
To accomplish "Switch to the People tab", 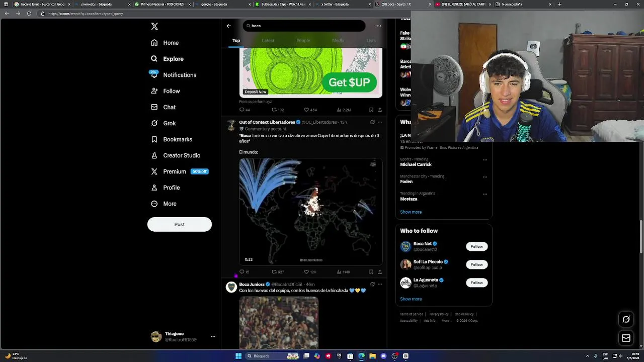I will click(x=303, y=40).
